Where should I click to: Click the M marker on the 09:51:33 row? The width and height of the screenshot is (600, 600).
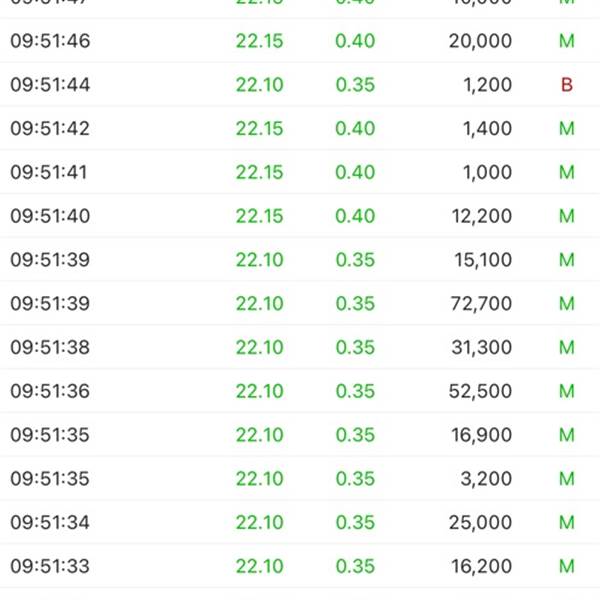[x=567, y=566]
